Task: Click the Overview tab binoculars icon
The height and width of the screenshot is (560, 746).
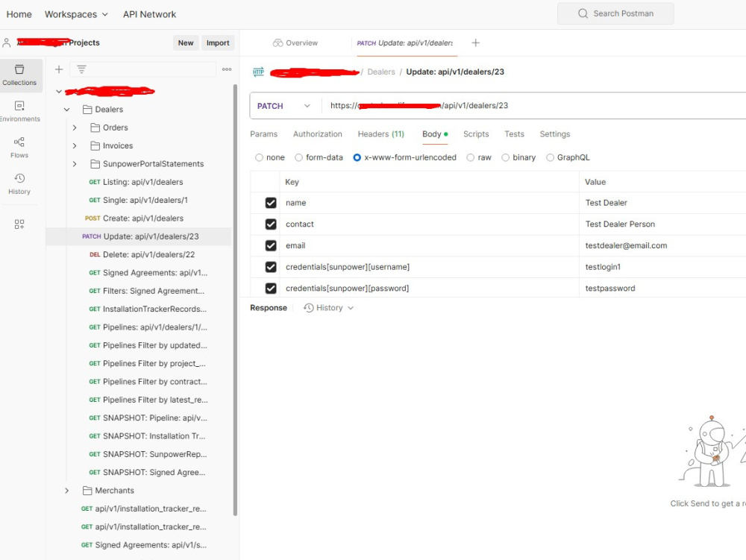Action: click(278, 43)
